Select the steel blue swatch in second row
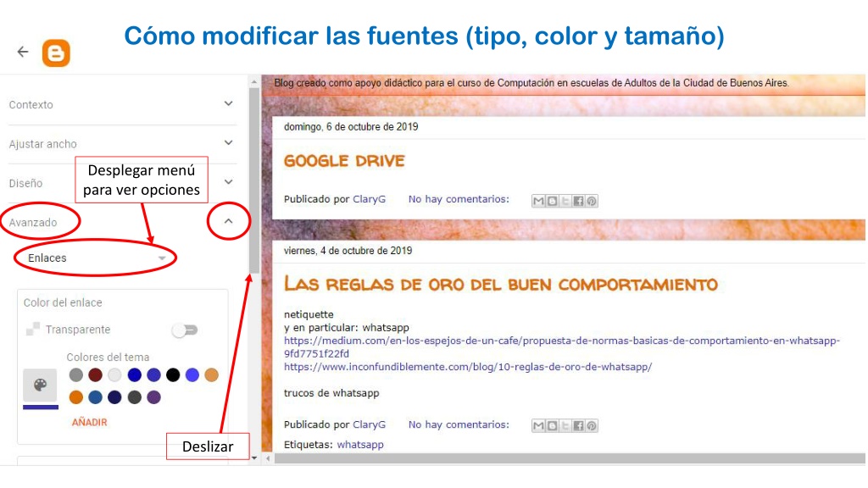Image resolution: width=868 pixels, height=488 pixels. tap(95, 396)
